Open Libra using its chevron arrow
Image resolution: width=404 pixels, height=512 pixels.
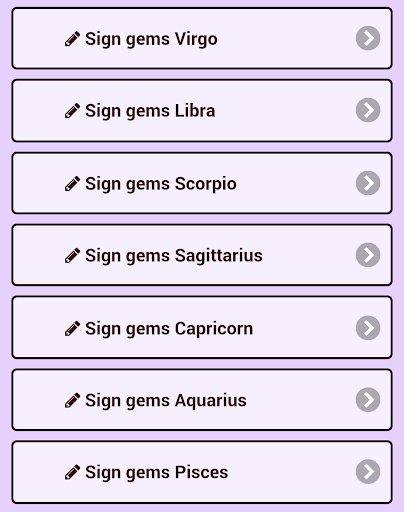tap(368, 110)
